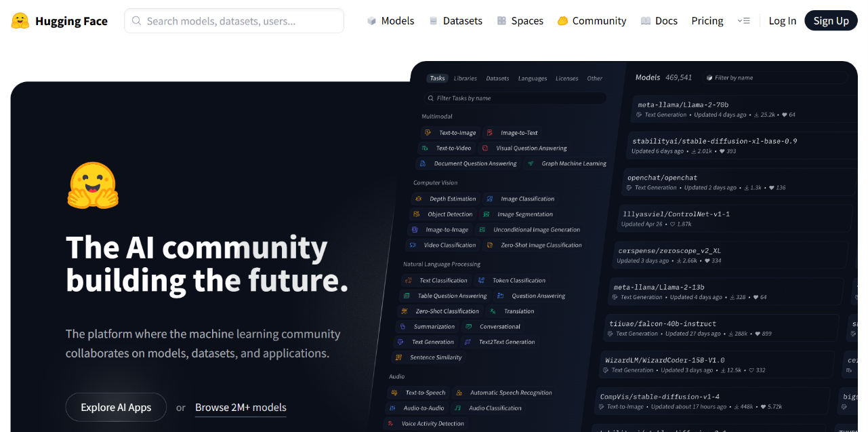Click the cube icon beside Models

pyautogui.click(x=371, y=21)
